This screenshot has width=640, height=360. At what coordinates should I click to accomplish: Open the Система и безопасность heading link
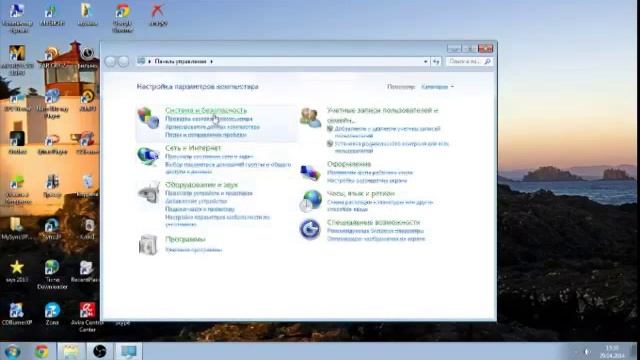coord(206,110)
